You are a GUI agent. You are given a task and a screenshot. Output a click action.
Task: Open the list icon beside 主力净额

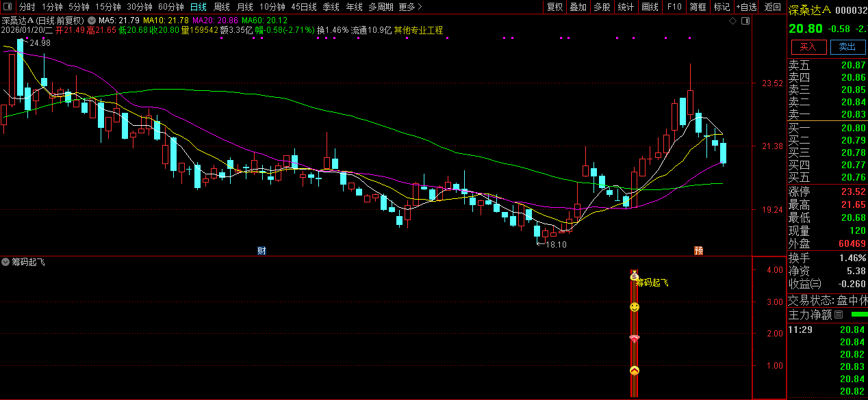pyautogui.click(x=839, y=315)
